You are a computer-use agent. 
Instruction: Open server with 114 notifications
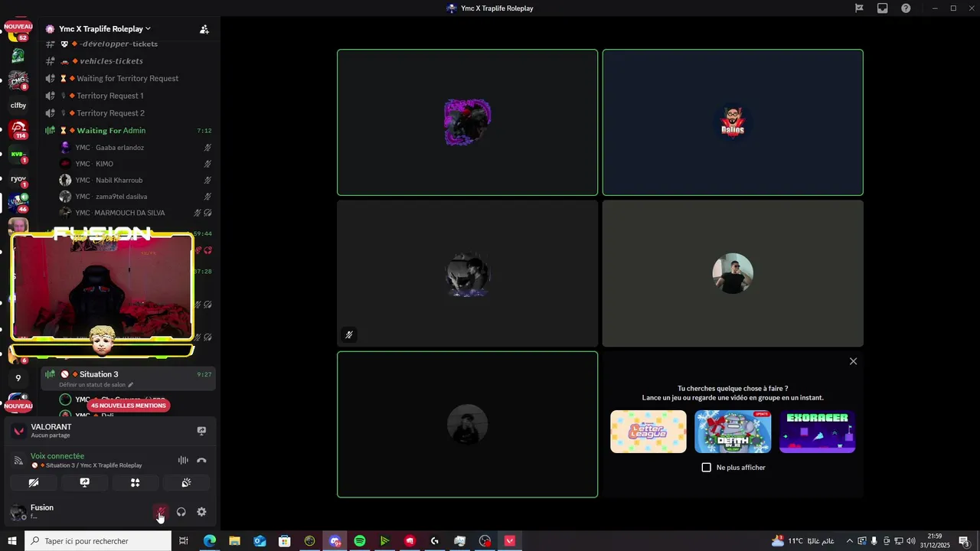[18, 129]
